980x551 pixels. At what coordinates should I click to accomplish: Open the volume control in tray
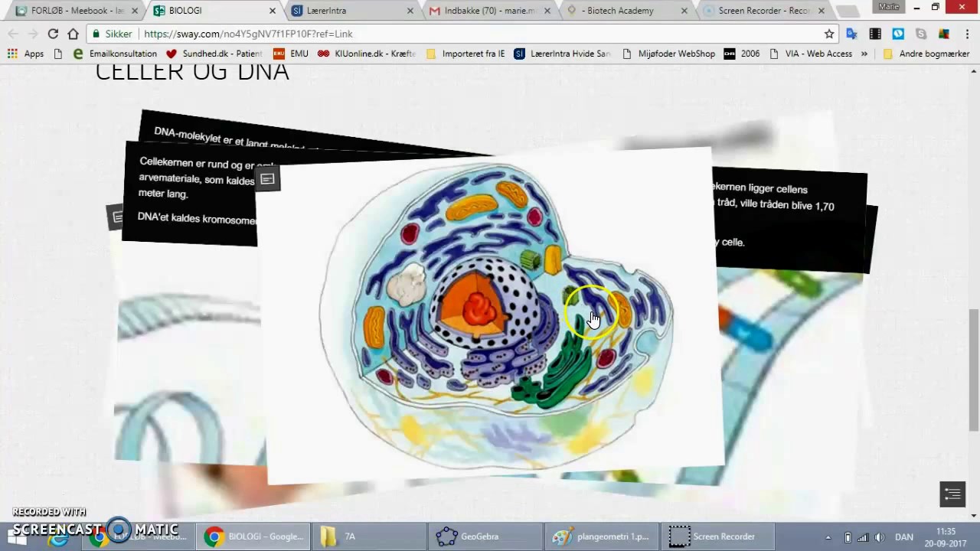879,536
